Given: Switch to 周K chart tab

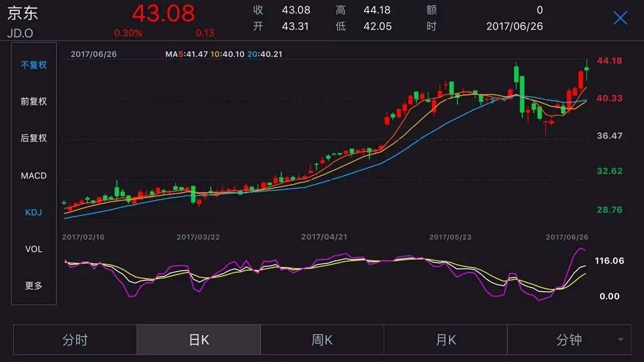Looking at the screenshot, I should pyautogui.click(x=322, y=340).
